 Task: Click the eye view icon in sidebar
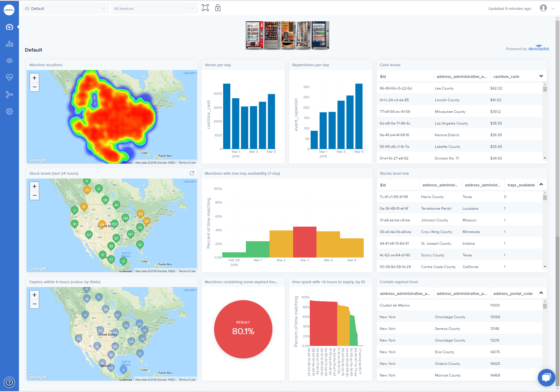click(x=9, y=61)
